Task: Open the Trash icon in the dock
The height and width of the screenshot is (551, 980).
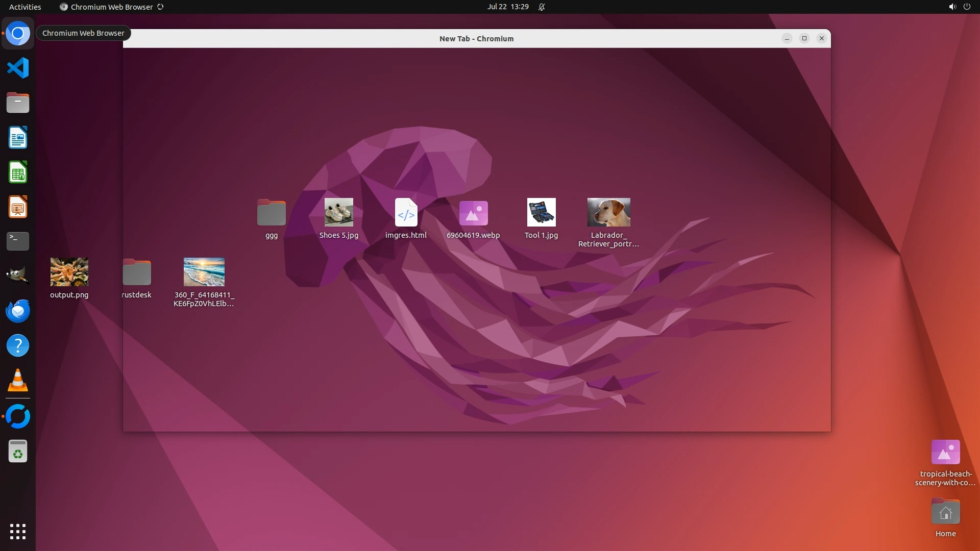Action: [18, 452]
